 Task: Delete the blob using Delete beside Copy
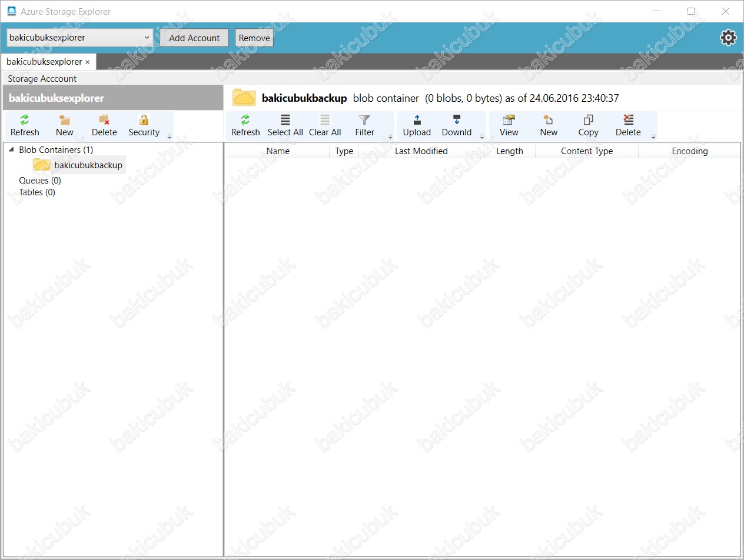pyautogui.click(x=628, y=126)
